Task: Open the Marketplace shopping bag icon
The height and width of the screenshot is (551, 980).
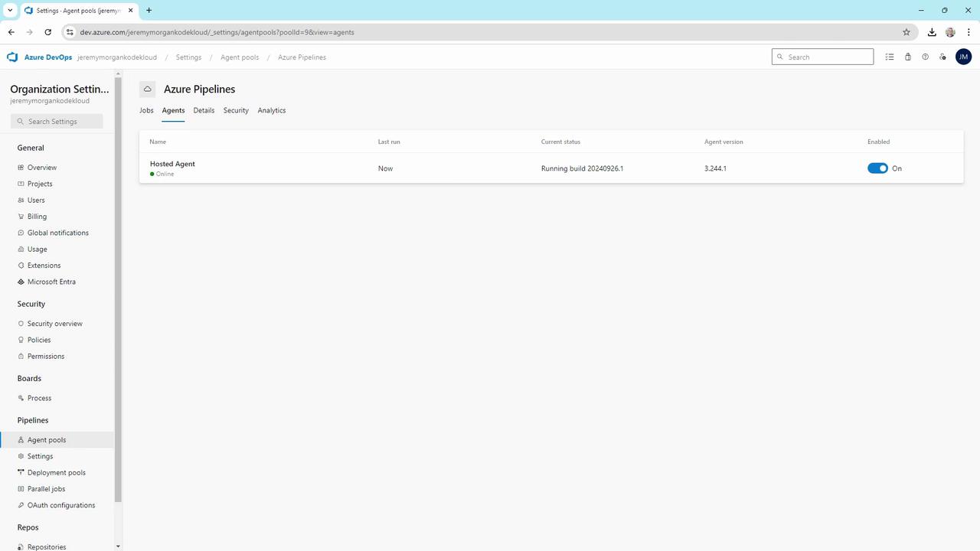Action: coord(908,57)
